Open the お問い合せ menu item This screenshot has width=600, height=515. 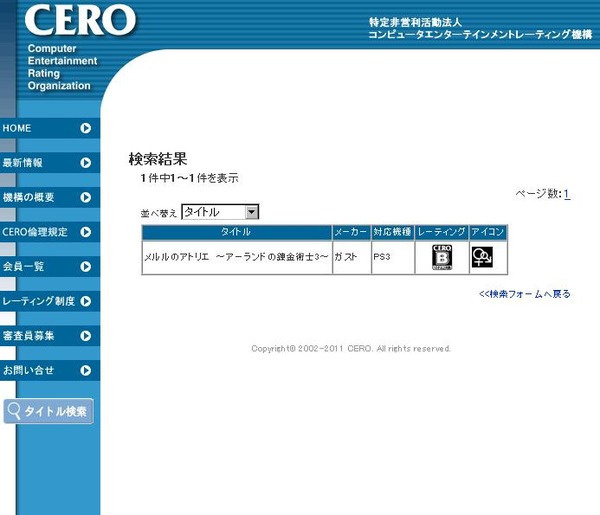click(50, 370)
